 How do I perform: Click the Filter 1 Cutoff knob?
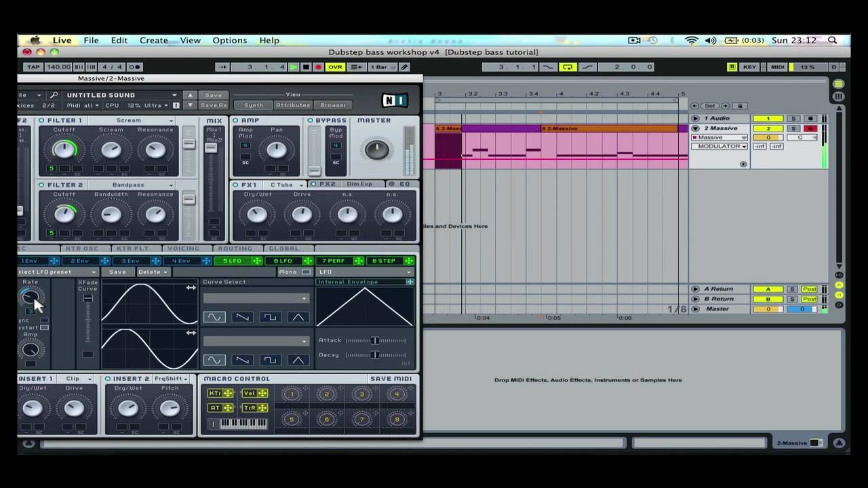(64, 150)
